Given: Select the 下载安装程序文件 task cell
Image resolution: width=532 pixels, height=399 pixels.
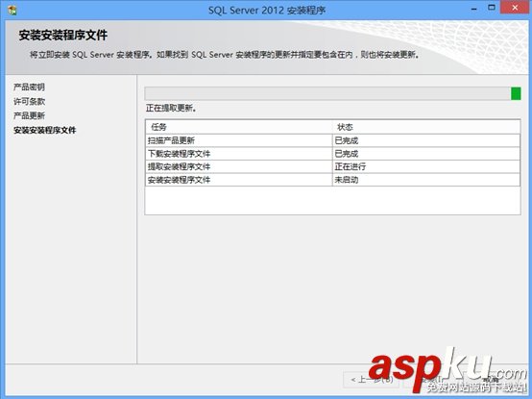Looking at the screenshot, I should (x=239, y=154).
